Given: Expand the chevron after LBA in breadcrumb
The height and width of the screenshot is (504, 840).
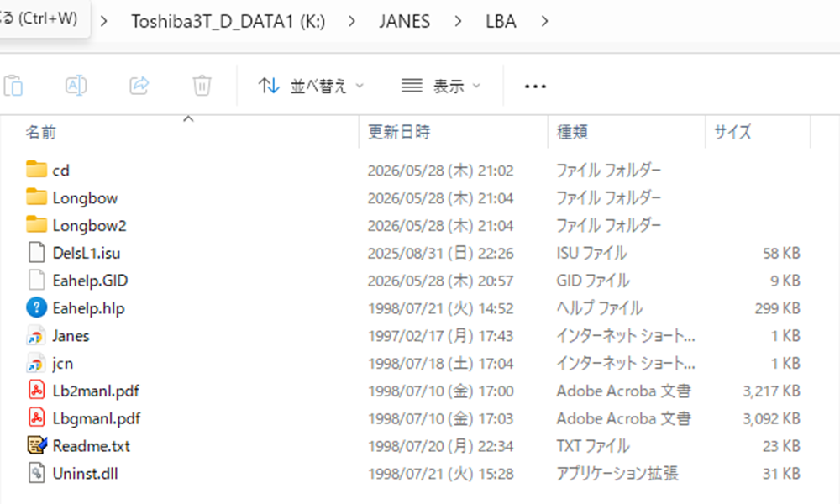Looking at the screenshot, I should (x=544, y=22).
